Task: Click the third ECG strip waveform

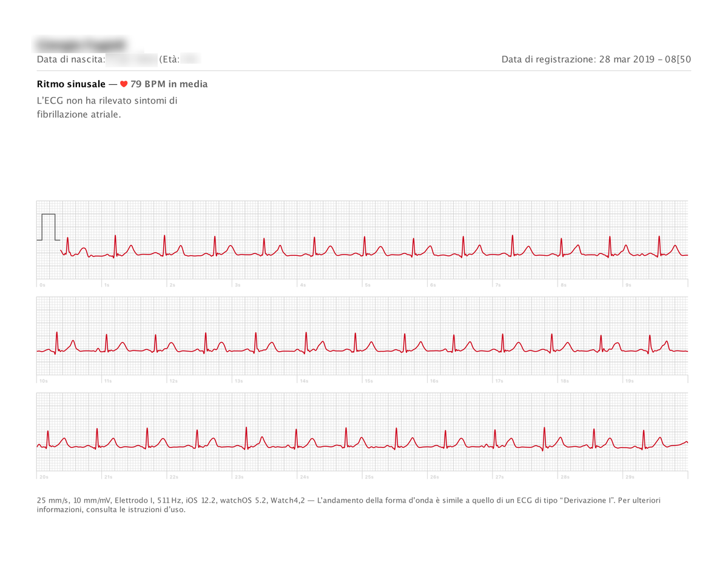Action: tap(362, 439)
